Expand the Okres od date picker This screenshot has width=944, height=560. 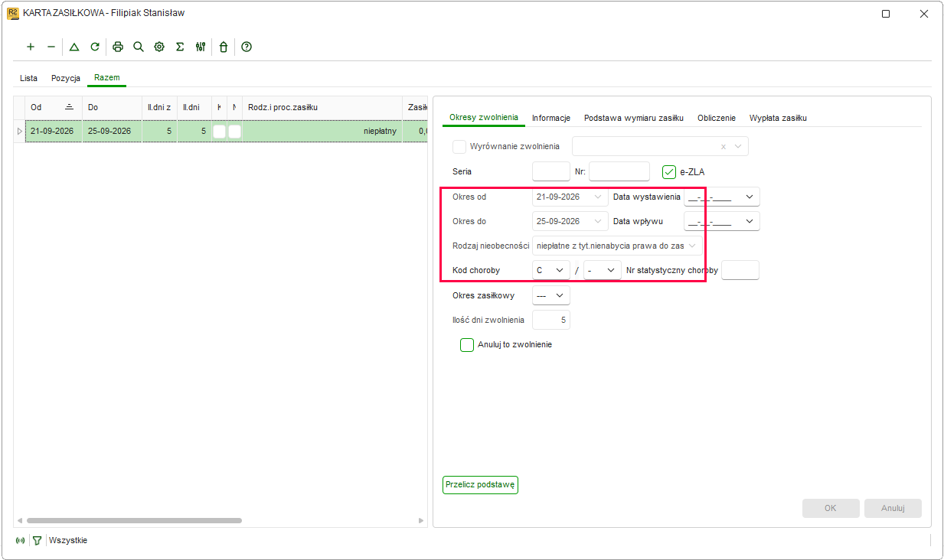tap(598, 197)
